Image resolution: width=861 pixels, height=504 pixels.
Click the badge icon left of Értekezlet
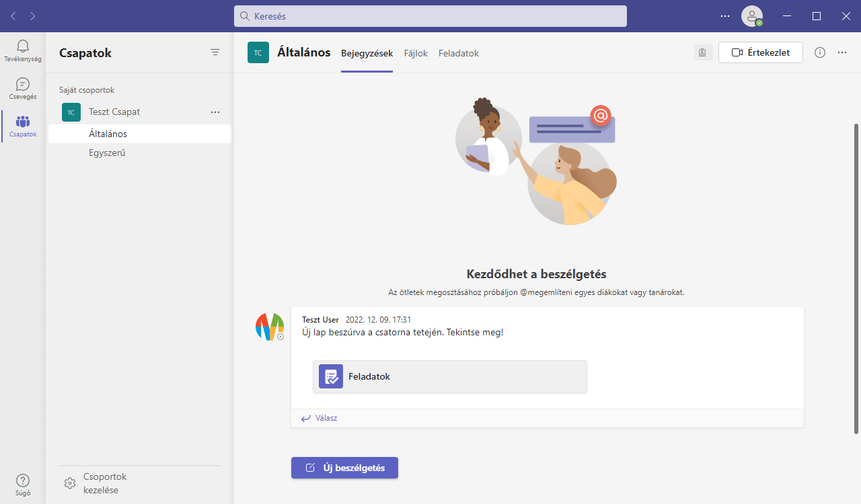(x=702, y=52)
